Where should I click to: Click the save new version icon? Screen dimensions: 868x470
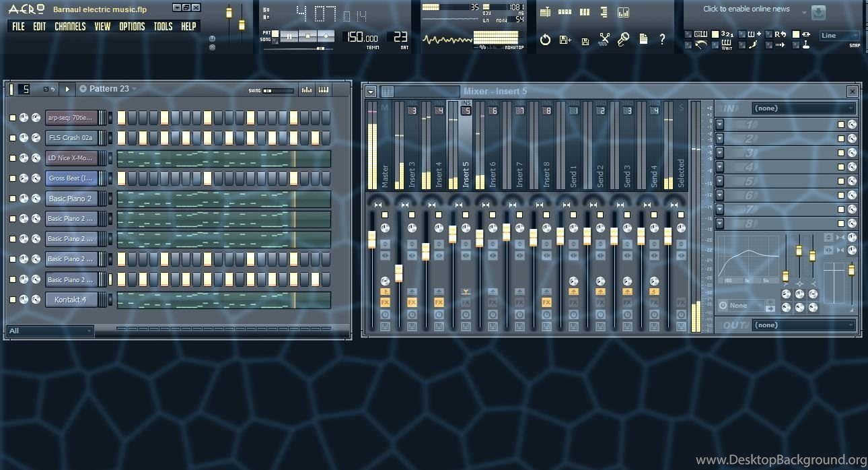coord(565,40)
